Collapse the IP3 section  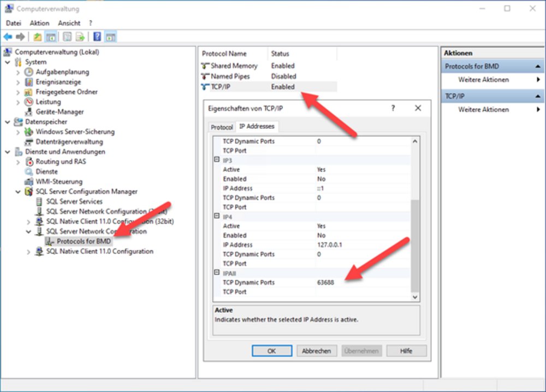click(x=217, y=160)
